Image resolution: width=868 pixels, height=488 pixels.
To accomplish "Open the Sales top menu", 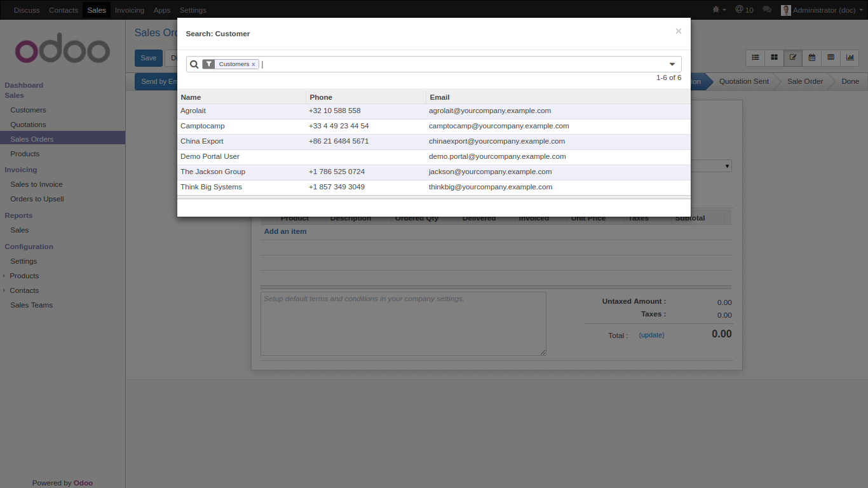I will tap(97, 10).
